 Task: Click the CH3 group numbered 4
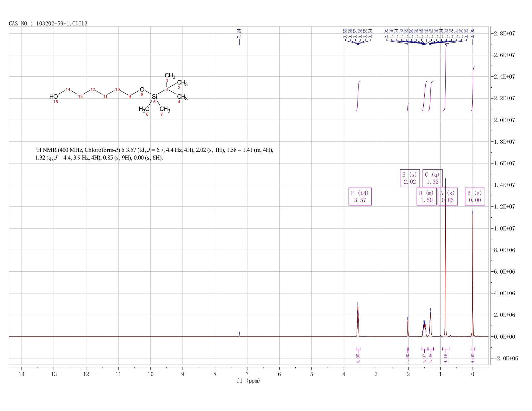[182, 97]
